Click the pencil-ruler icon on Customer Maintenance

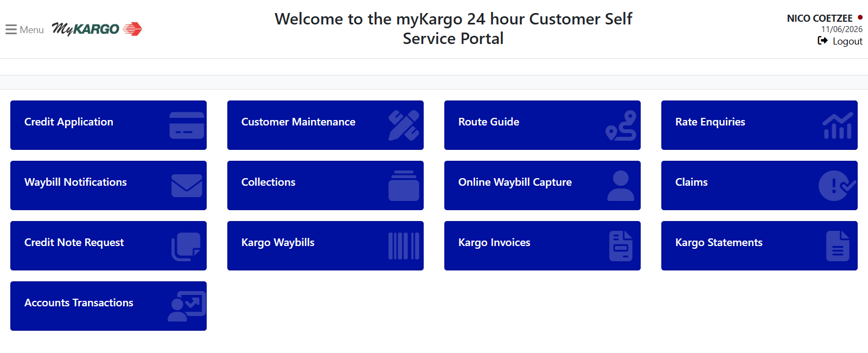click(404, 125)
